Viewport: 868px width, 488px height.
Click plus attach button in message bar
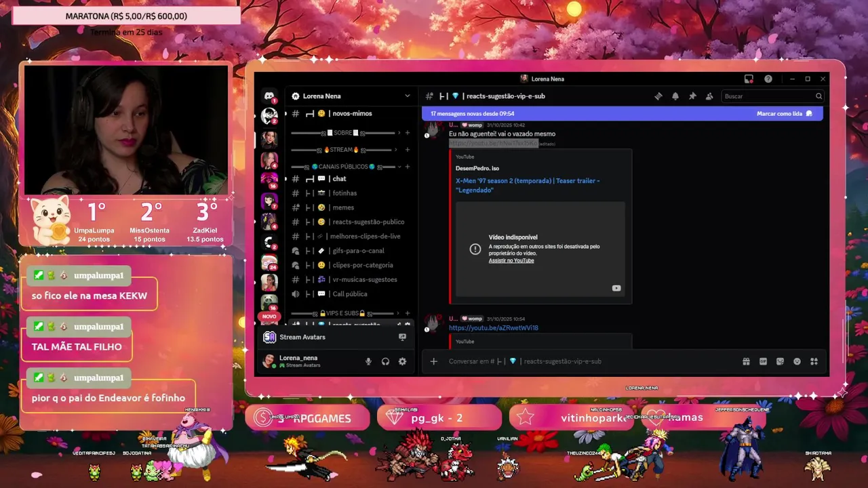pyautogui.click(x=434, y=361)
